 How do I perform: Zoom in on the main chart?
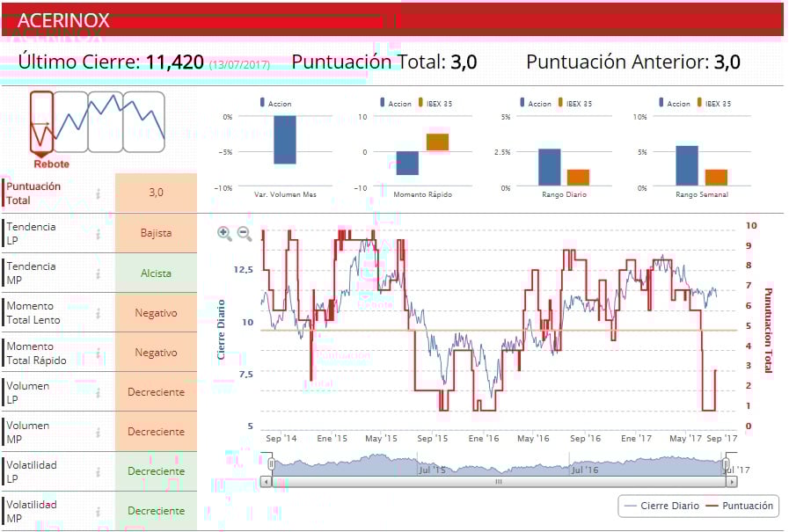point(224,233)
